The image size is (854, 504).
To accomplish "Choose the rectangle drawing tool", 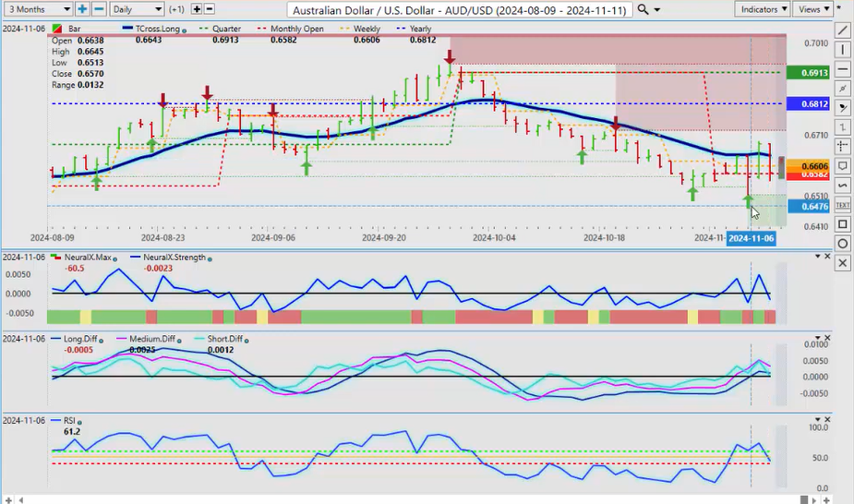I will (x=842, y=224).
